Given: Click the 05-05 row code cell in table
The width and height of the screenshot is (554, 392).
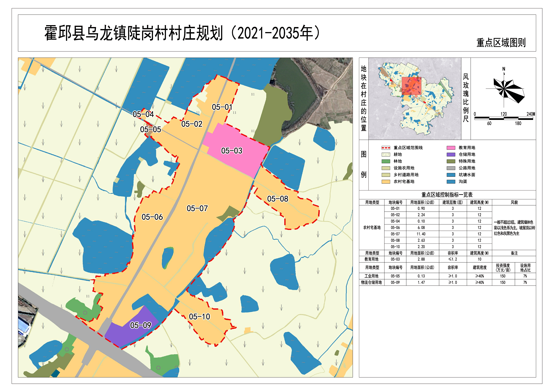Looking at the screenshot, I should pos(395,276).
